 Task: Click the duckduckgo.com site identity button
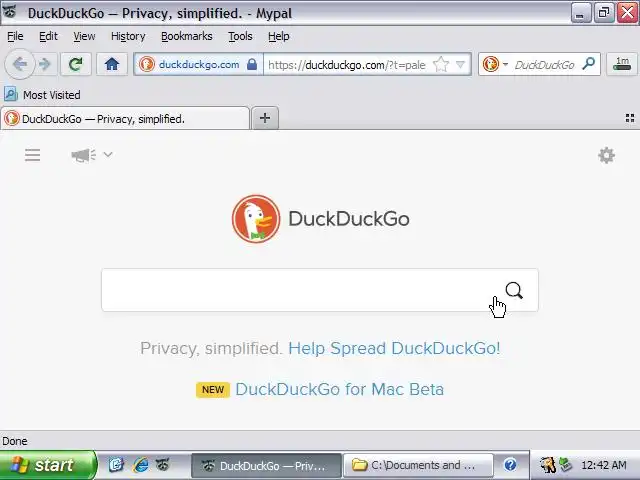pos(198,64)
